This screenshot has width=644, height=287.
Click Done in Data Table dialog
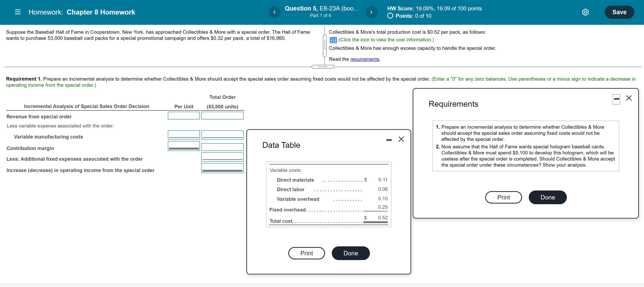[350, 253]
